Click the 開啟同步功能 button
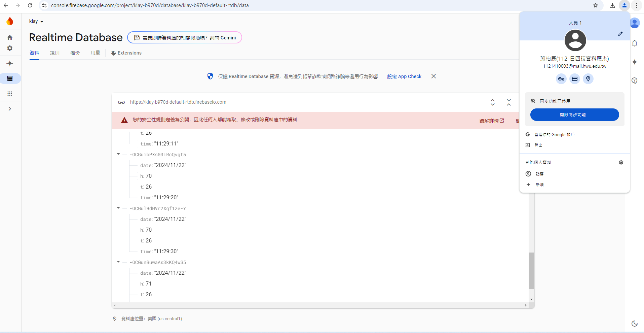The height and width of the screenshot is (333, 644). (x=574, y=114)
